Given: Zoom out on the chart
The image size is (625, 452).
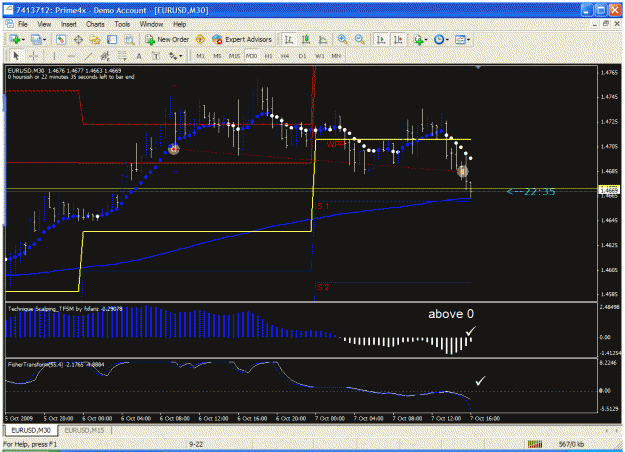Looking at the screenshot, I should pos(359,39).
